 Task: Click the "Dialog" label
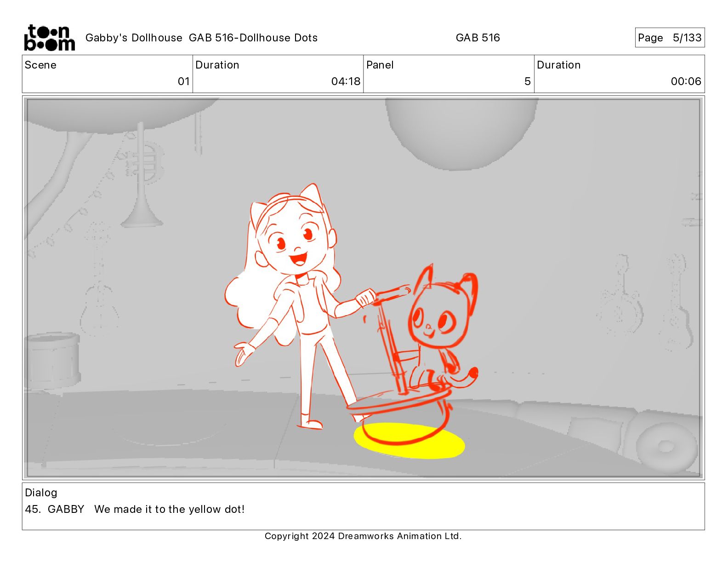point(41,493)
